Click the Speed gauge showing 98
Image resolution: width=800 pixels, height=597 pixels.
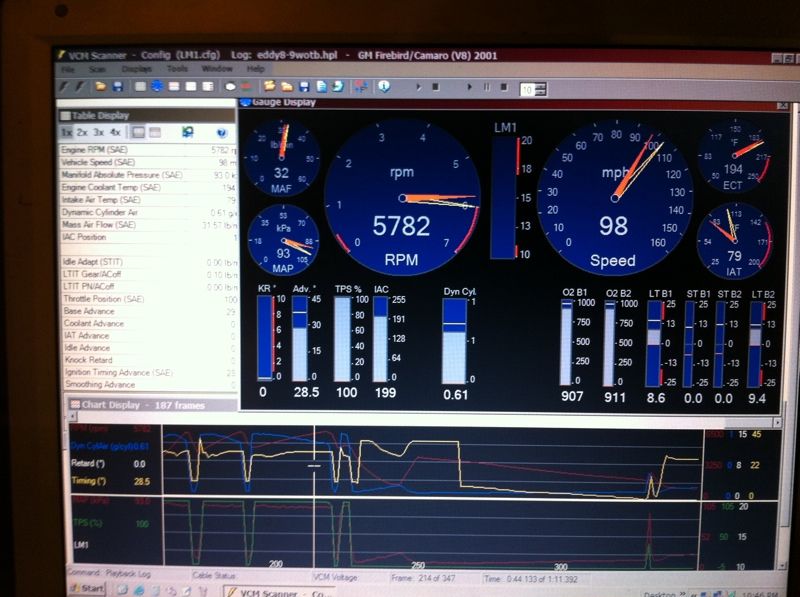614,198
